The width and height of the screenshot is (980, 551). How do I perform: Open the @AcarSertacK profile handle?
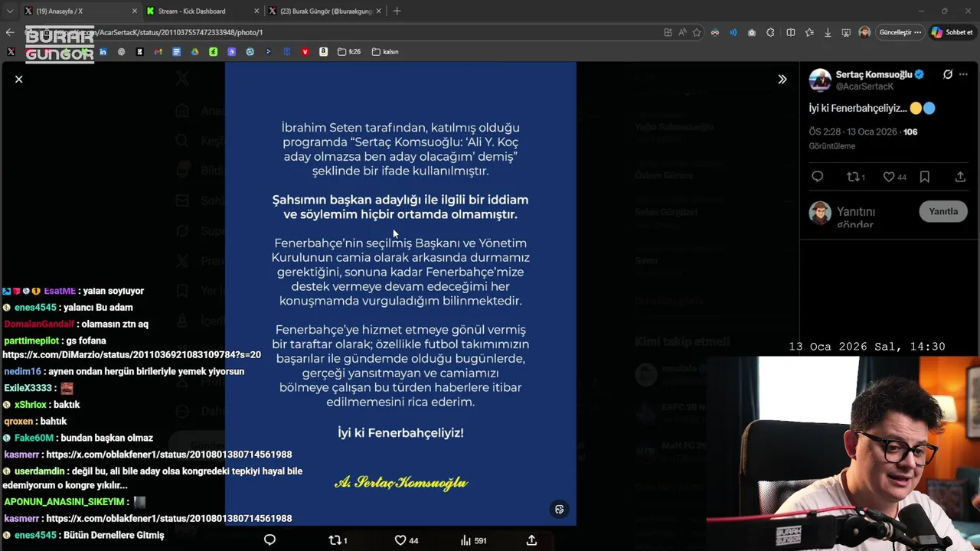(864, 86)
